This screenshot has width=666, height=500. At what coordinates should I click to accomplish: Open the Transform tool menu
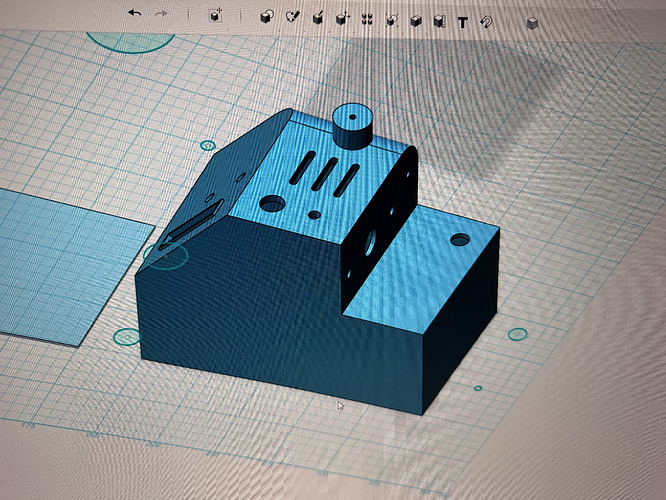(216, 15)
